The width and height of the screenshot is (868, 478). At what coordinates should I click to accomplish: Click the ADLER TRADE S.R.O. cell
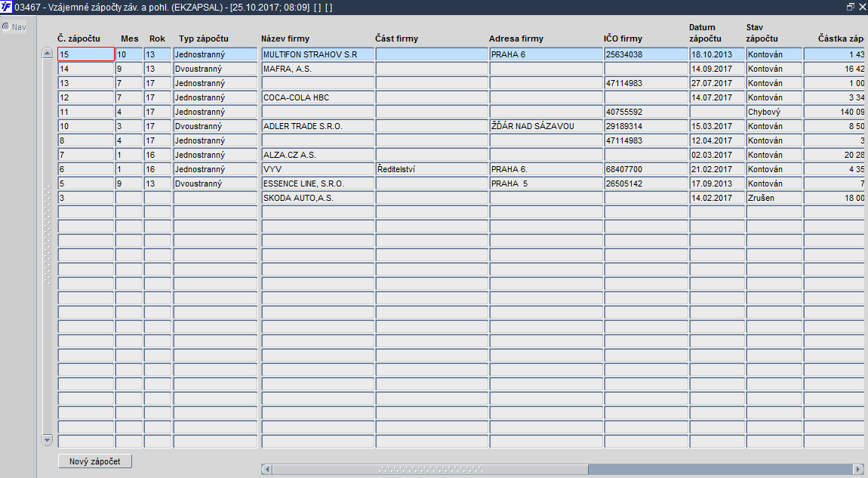pos(318,126)
